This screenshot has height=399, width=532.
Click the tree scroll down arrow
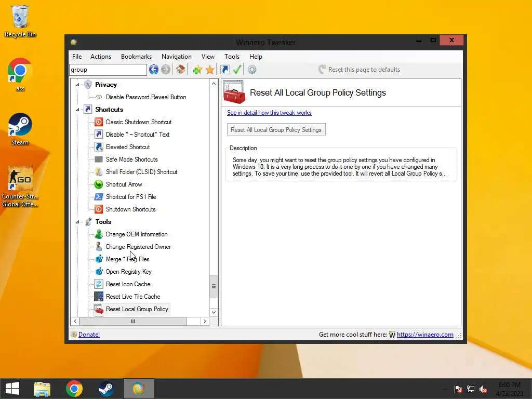point(214,312)
